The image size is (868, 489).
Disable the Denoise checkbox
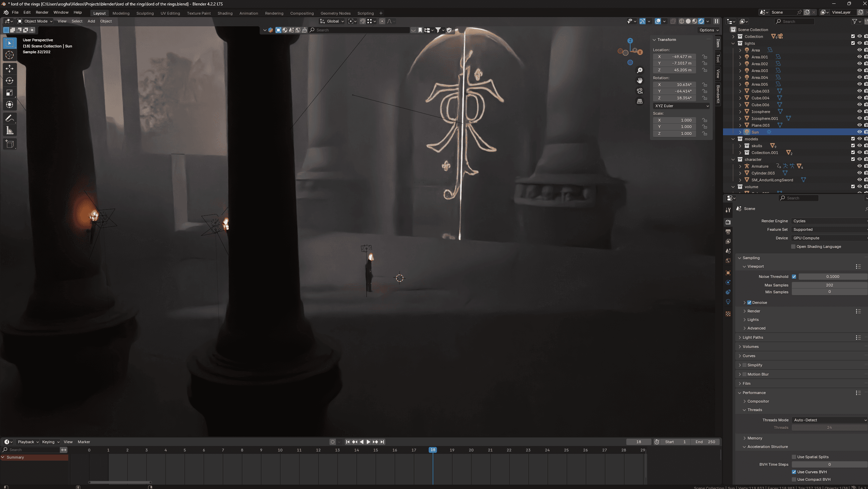pos(750,303)
